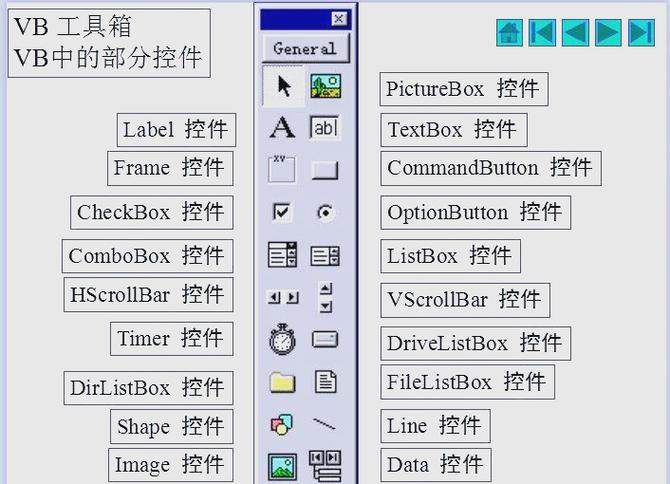
Task: Go to the previous slide
Action: (x=575, y=32)
